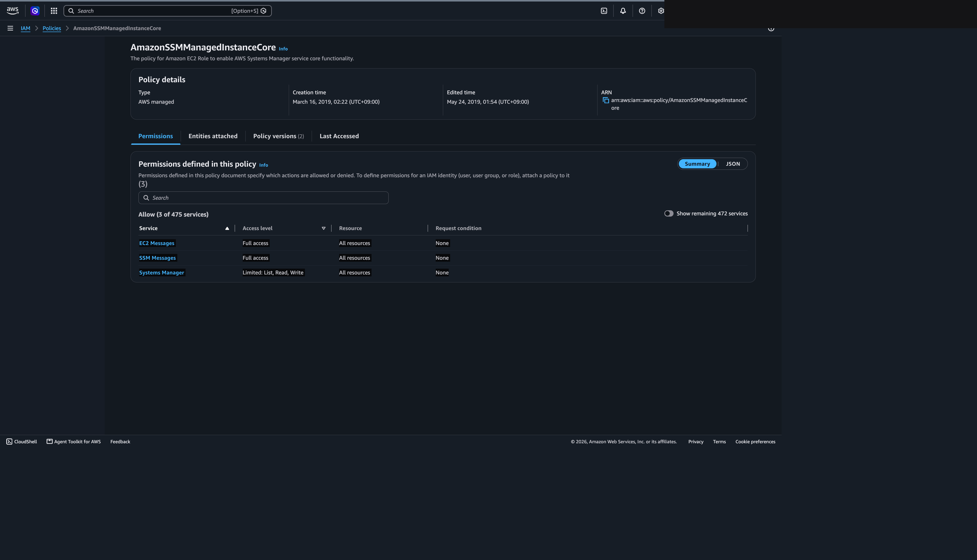977x560 pixels.
Task: Click the info panel icon at top right
Action: (771, 29)
